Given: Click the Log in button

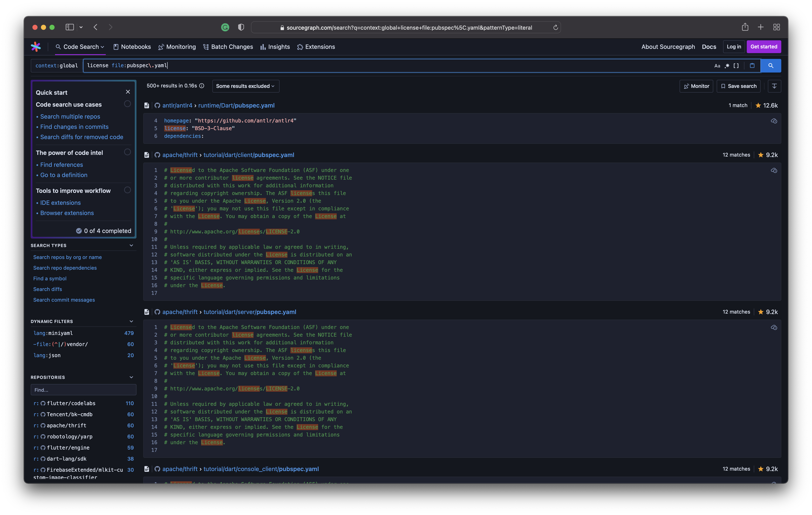Looking at the screenshot, I should (734, 47).
